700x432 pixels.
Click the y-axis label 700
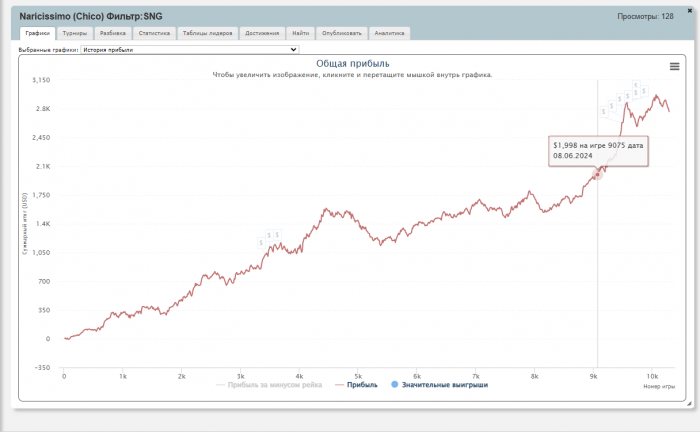click(44, 281)
